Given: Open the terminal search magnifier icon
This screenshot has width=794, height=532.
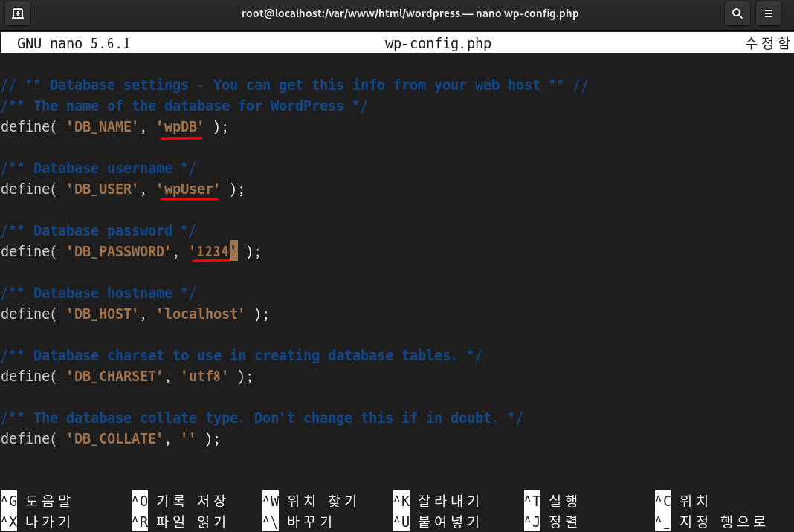Looking at the screenshot, I should 737,13.
